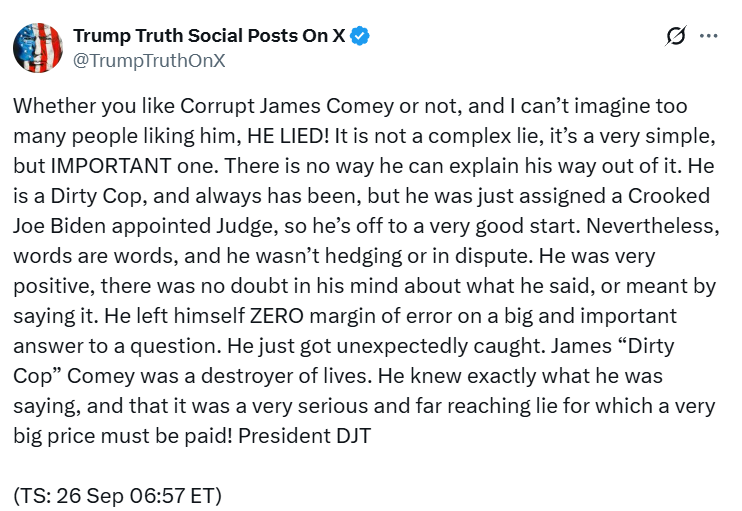This screenshot has height=511, width=742.
Task: Select the post text starting 'Whether you like'
Action: [x=365, y=271]
